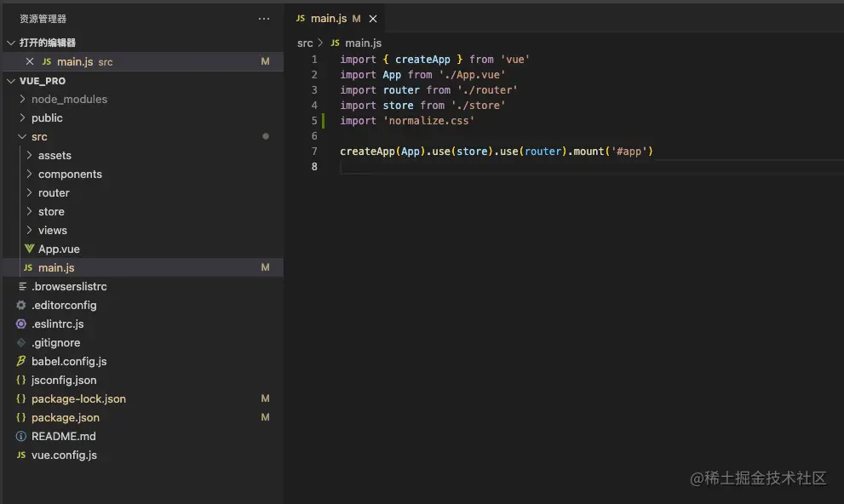Click info icon of README.md
Screen dimensions: 844x504
(21, 436)
